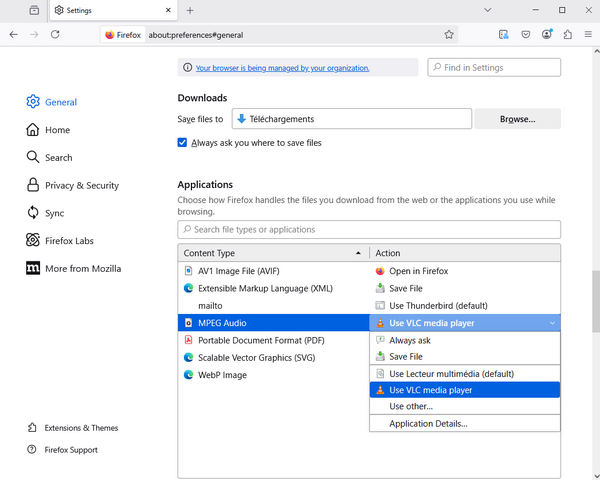Viewport: 600px width, 480px height.
Task: Sort by the Action column header
Action: click(x=465, y=253)
